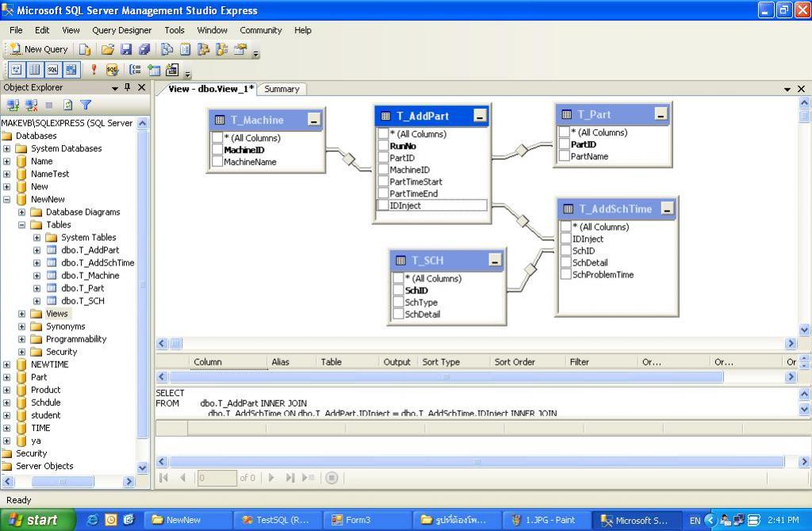Check PartTimeStart column in T_AddPart
Viewport: 812px width, 531px height.
[383, 181]
